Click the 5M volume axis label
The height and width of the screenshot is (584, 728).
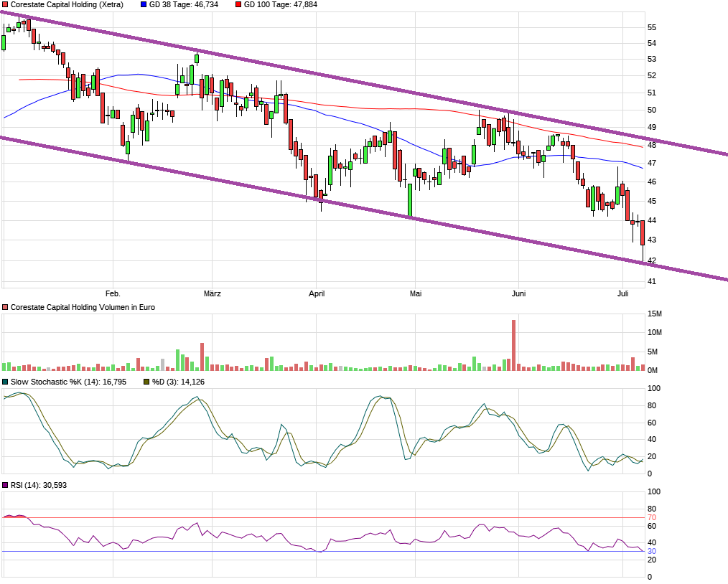pos(653,352)
